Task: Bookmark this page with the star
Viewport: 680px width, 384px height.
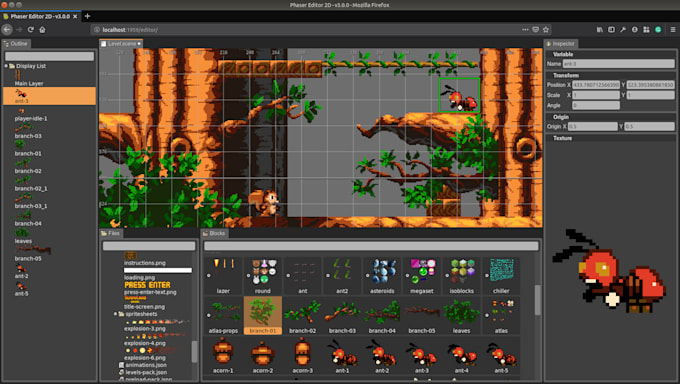Action: (x=546, y=30)
